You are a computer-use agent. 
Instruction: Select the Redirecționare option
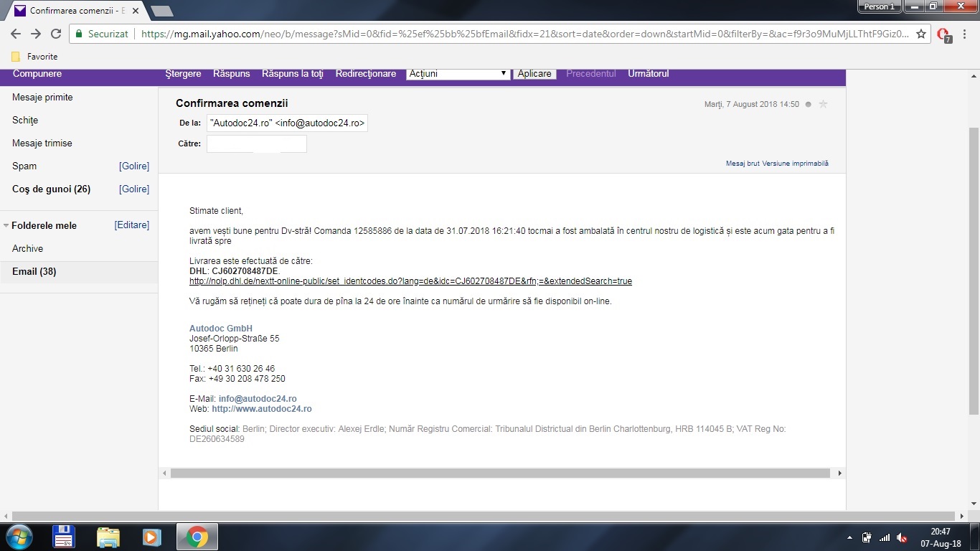(365, 74)
